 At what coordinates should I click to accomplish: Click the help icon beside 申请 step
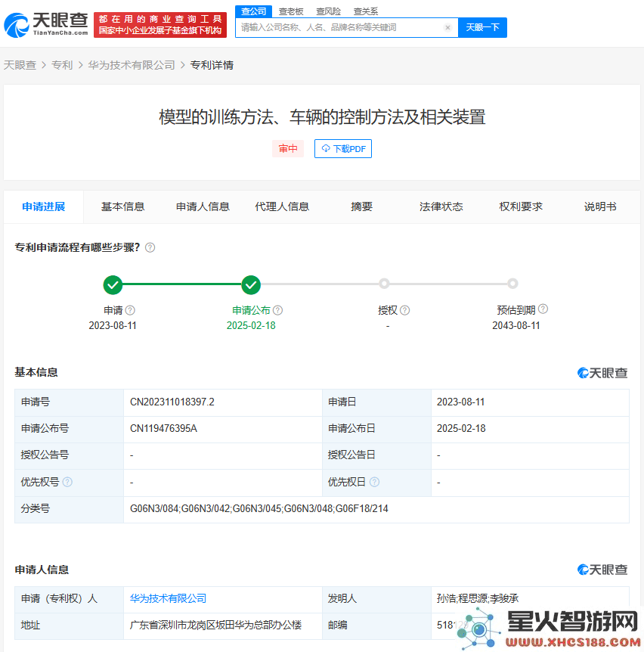coord(130,310)
